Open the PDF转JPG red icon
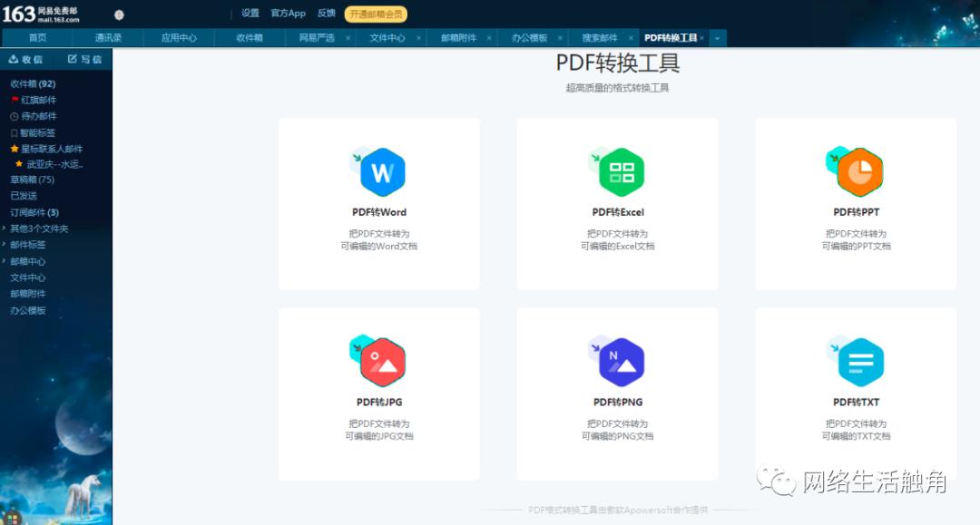 click(378, 362)
